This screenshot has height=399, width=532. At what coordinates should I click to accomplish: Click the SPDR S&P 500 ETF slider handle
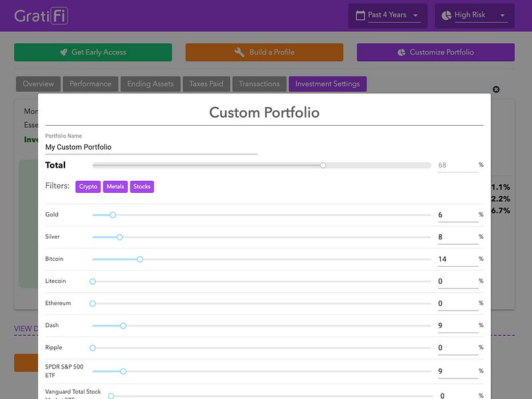coord(123,372)
